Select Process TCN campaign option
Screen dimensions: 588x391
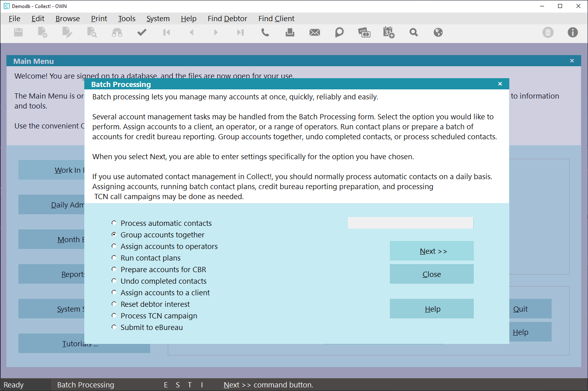155,316
